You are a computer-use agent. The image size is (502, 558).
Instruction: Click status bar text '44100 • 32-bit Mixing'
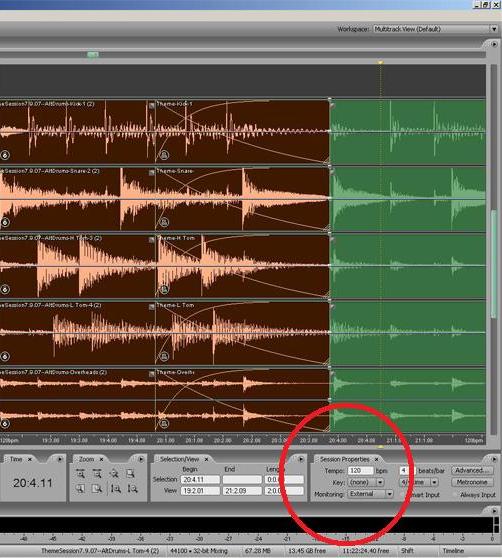click(199, 551)
